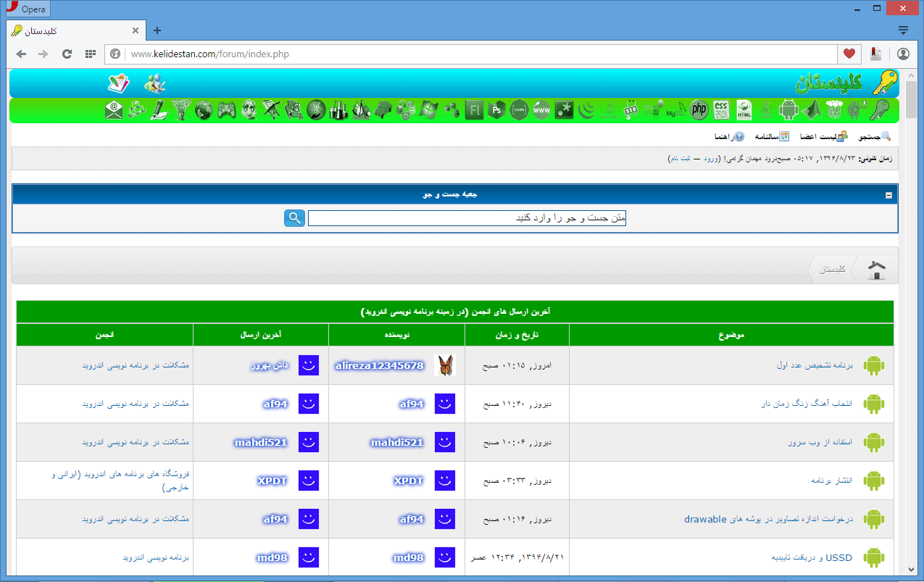Open topic انتشار برنامه
Image resolution: width=924 pixels, height=582 pixels.
pyautogui.click(x=831, y=481)
